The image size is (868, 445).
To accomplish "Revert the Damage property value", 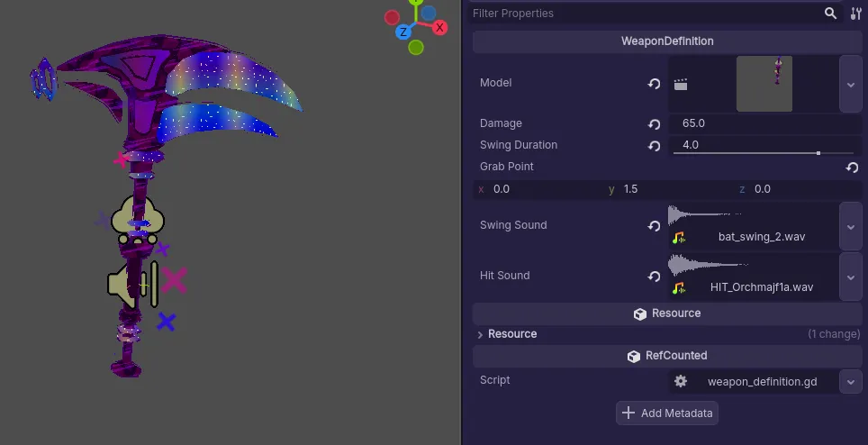I will tap(654, 124).
